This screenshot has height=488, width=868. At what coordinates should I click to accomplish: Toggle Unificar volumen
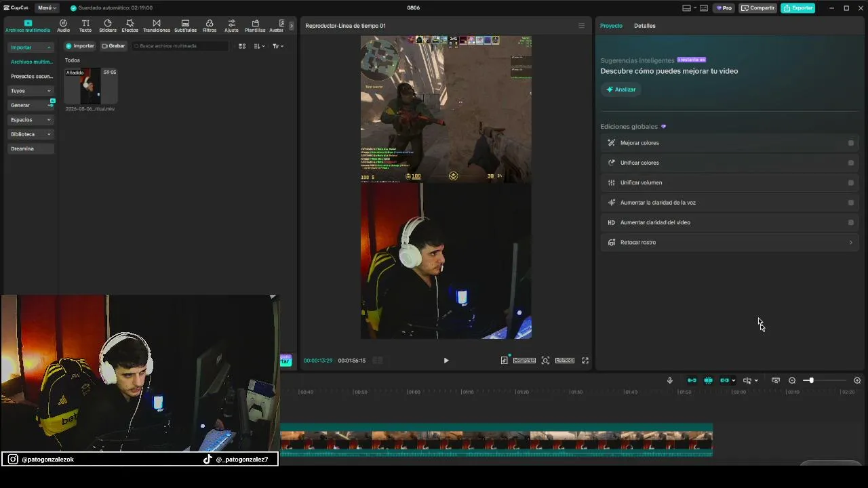pyautogui.click(x=851, y=183)
